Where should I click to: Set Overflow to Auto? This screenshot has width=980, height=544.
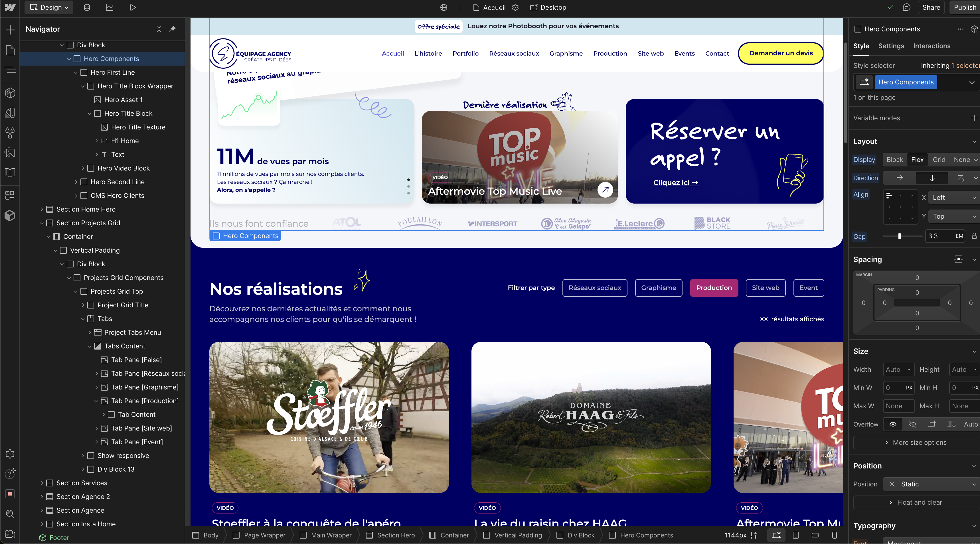(971, 424)
